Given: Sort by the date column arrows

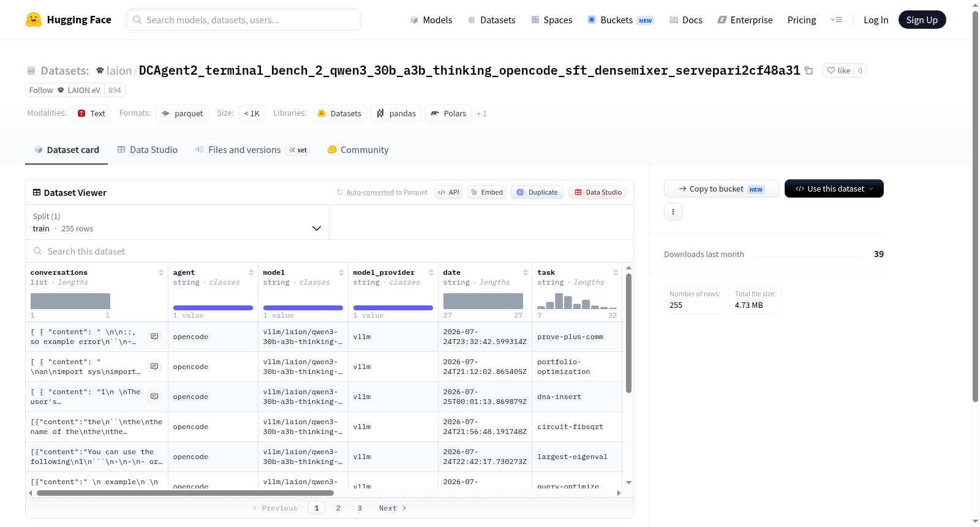Looking at the screenshot, I should coord(526,272).
